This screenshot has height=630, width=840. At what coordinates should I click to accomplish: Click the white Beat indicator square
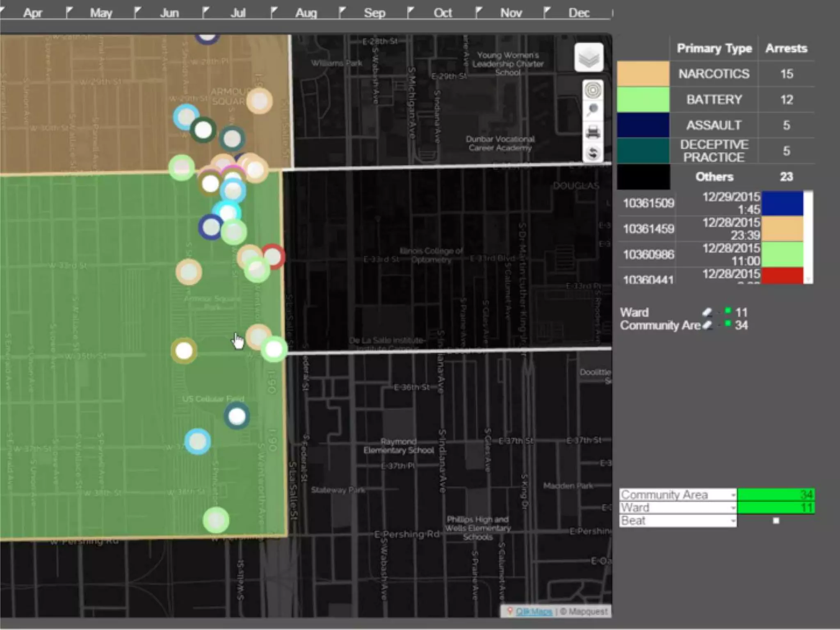click(776, 520)
